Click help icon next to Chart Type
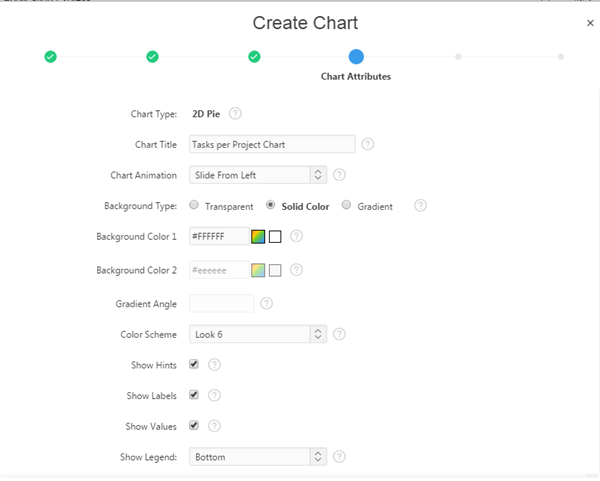Viewport: 600px width, 481px height. [235, 114]
